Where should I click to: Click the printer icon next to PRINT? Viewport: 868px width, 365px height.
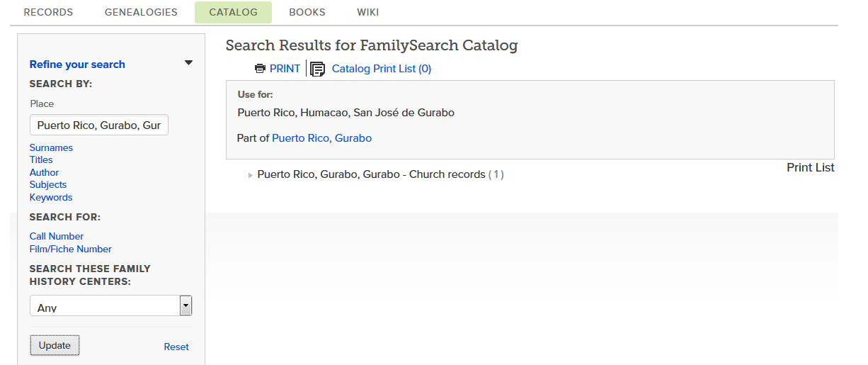click(x=260, y=69)
